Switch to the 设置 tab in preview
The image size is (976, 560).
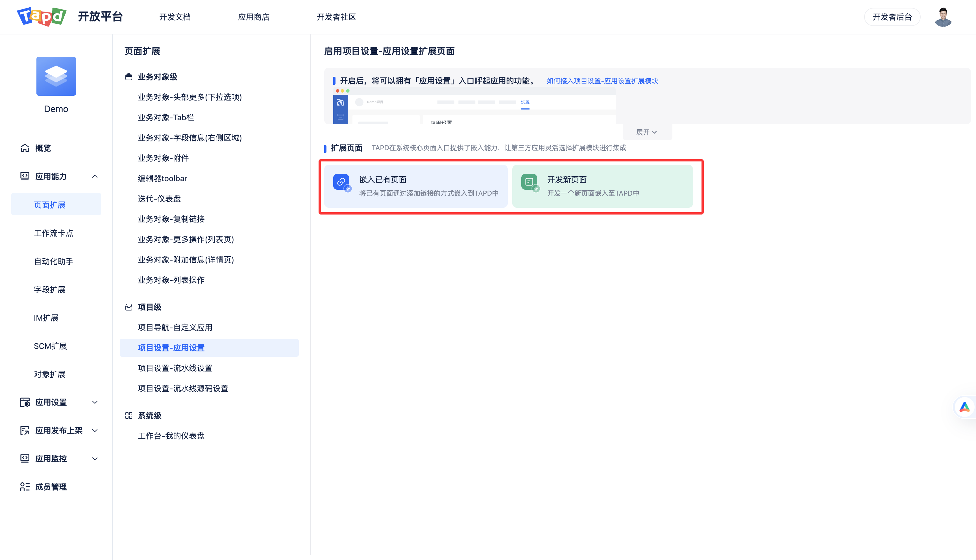pyautogui.click(x=525, y=102)
